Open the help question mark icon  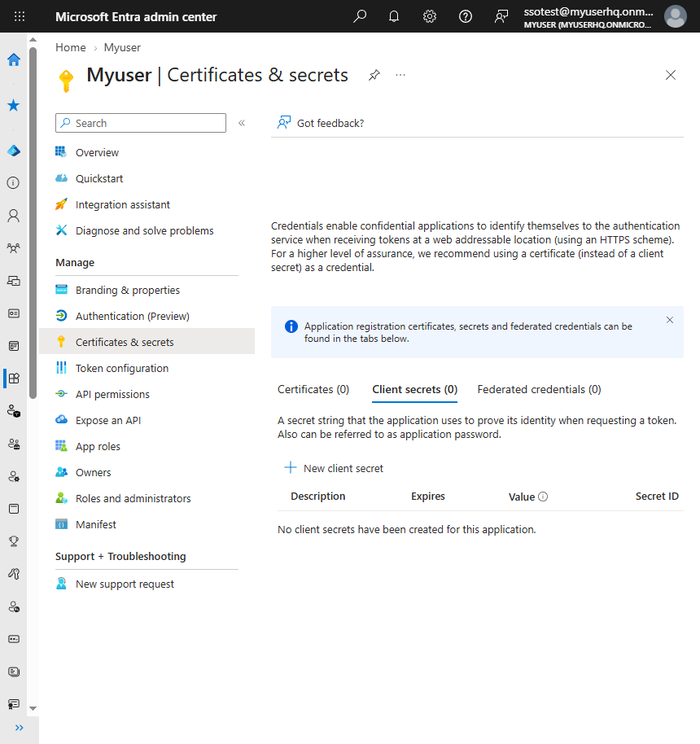[466, 16]
